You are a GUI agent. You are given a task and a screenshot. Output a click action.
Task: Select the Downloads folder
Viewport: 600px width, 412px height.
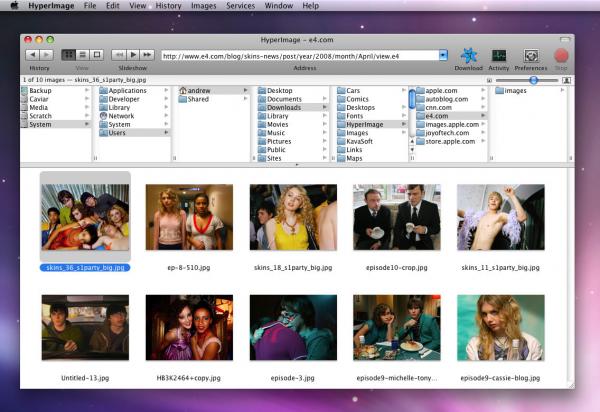(x=292, y=107)
